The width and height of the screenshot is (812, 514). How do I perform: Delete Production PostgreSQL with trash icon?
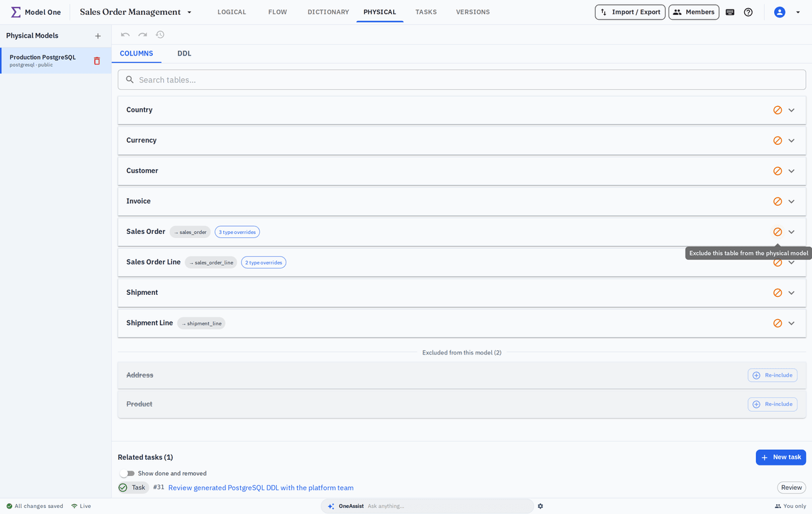[x=97, y=61]
